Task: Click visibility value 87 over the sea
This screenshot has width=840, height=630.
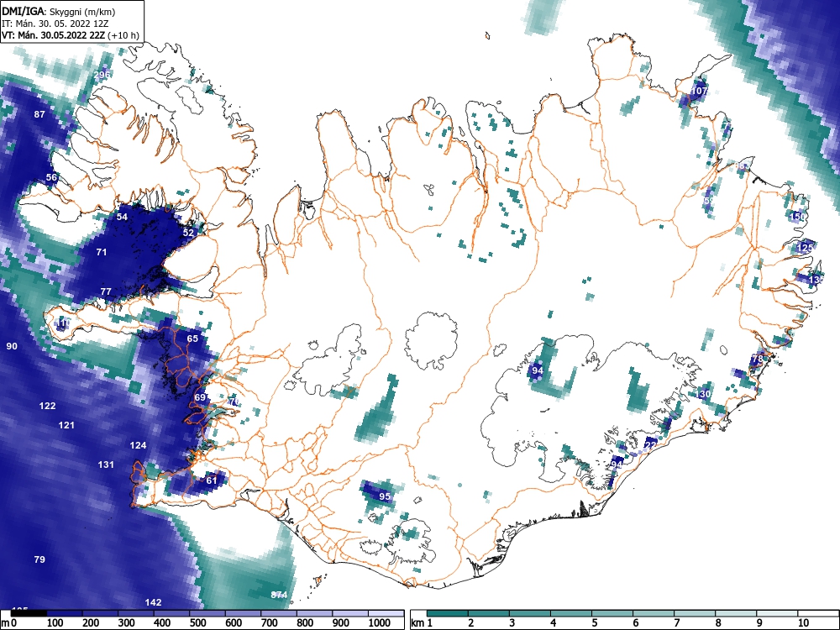Action: pos(39,114)
